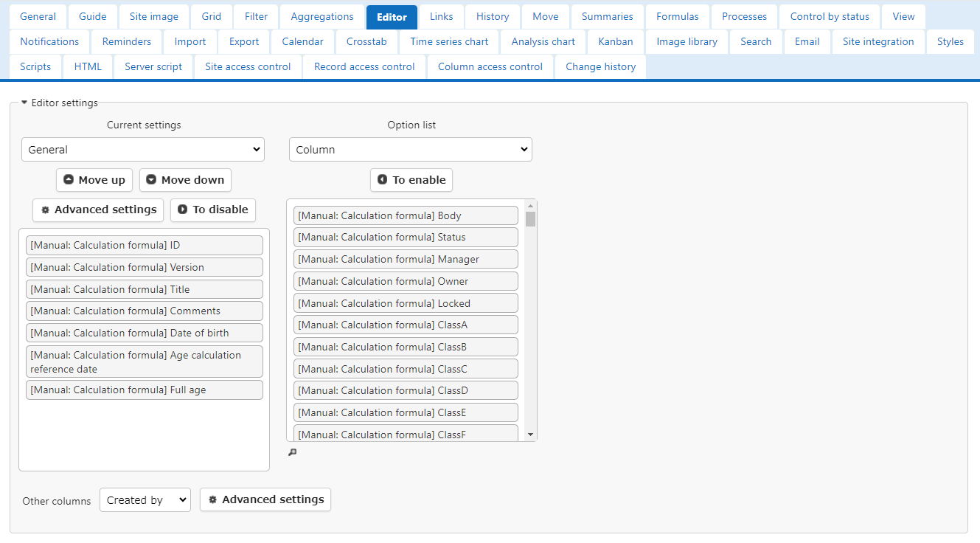The image size is (980, 543).
Task: Open Advanced settings beside Other columns
Action: pyautogui.click(x=265, y=499)
